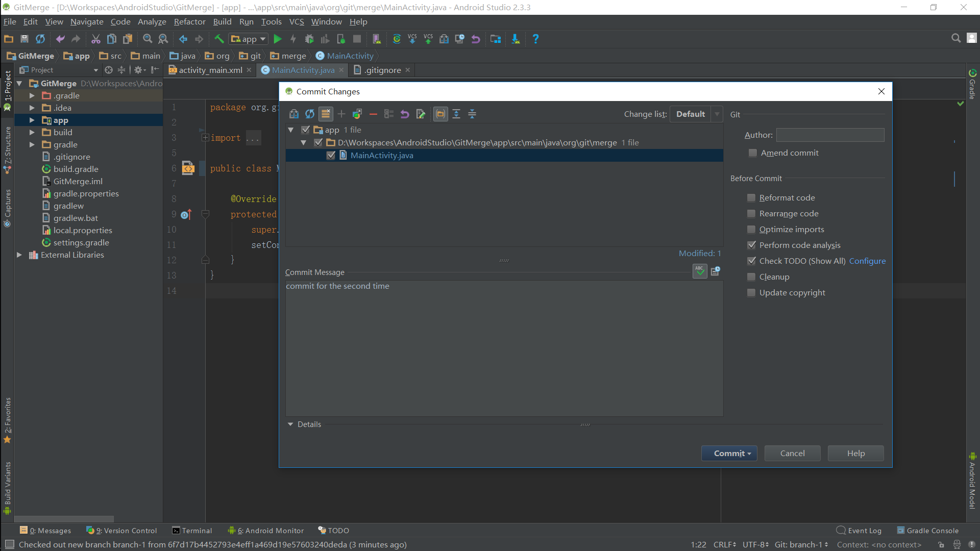Viewport: 980px width, 551px height.
Task: Click the Cancel button in commit dialog
Action: point(792,453)
